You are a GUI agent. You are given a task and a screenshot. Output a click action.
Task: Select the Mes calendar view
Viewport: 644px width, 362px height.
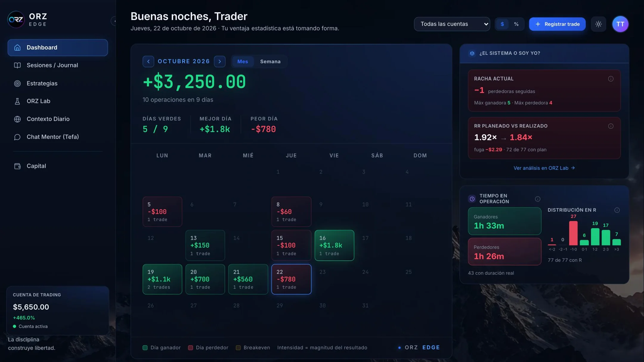point(242,61)
